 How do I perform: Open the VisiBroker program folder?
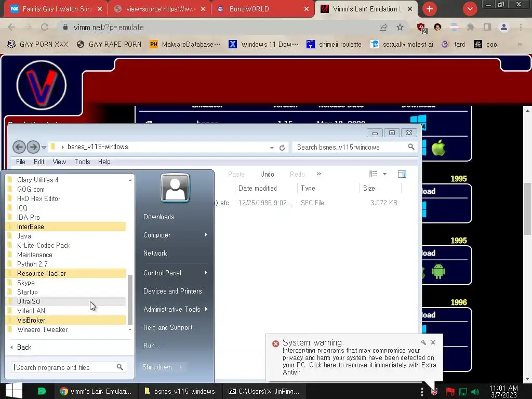(x=66, y=320)
